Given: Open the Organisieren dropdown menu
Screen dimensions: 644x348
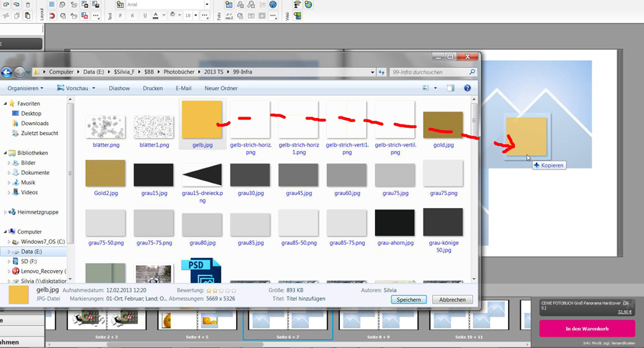Looking at the screenshot, I should click(x=25, y=89).
